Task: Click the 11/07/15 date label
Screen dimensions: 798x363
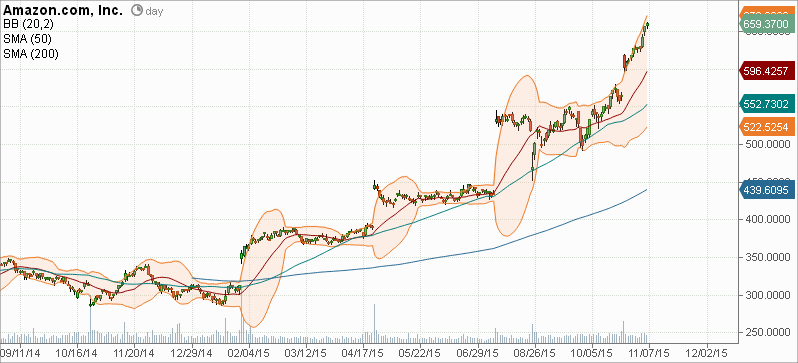Action: coord(649,352)
